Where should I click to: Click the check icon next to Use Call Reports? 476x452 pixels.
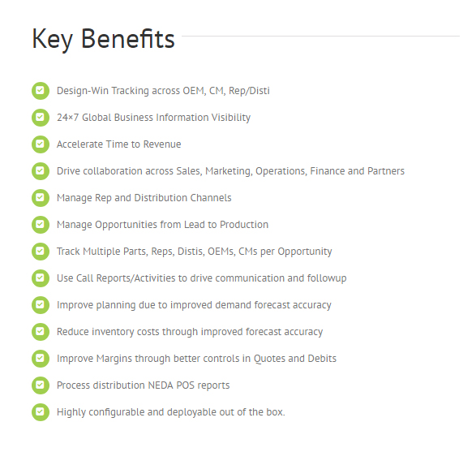point(41,278)
